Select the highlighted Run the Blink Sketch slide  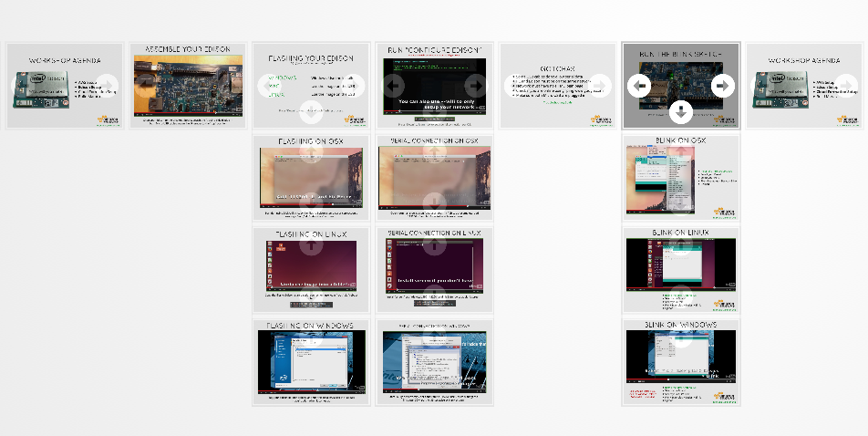pos(681,86)
